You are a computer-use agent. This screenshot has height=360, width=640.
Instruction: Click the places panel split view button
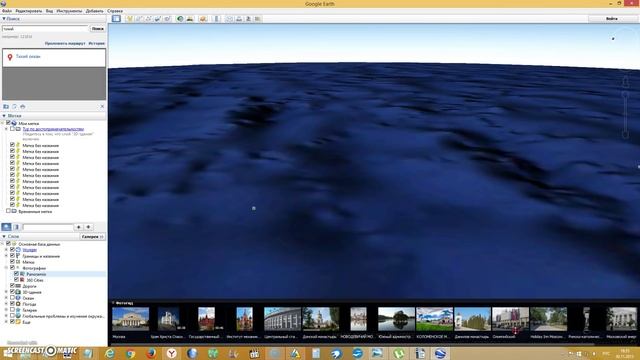coord(16,227)
